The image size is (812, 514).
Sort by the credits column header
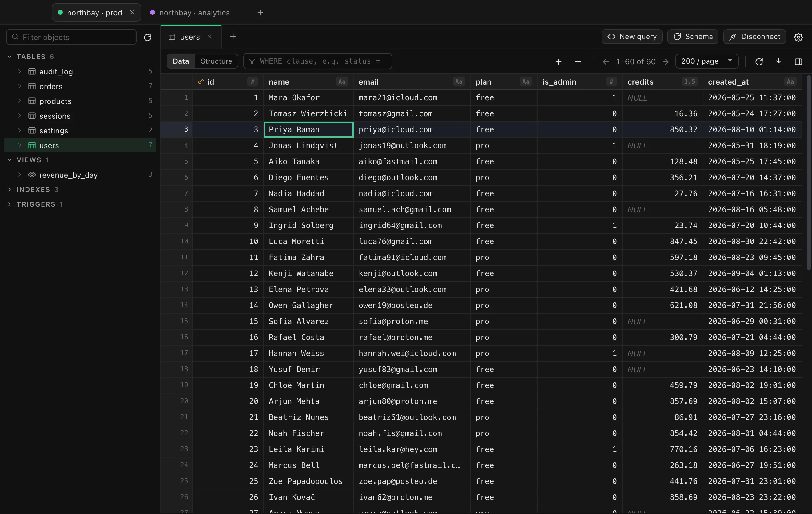tap(640, 82)
